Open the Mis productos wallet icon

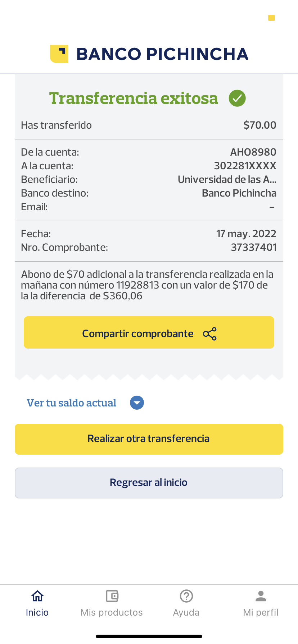coord(112,596)
